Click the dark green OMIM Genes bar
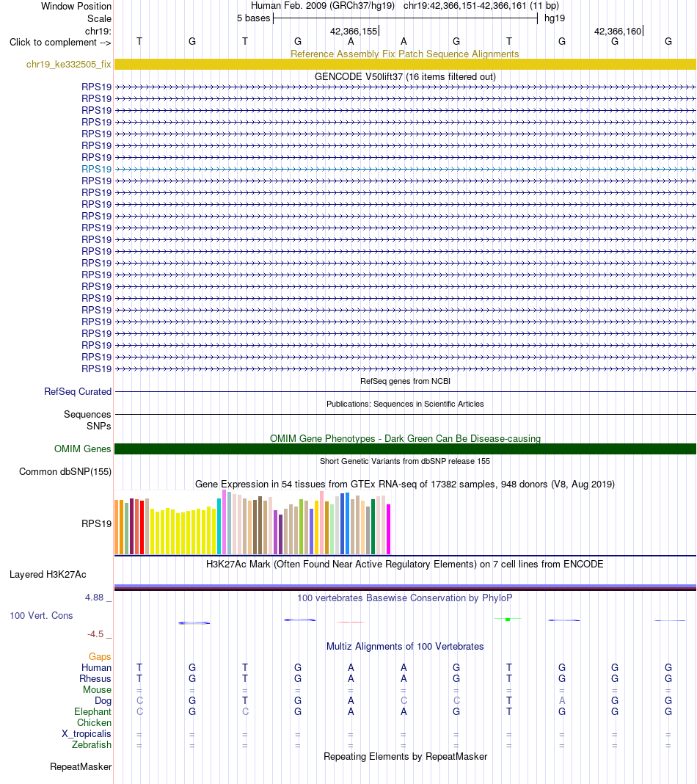Viewport: 697px width, 784px height. 405,449
